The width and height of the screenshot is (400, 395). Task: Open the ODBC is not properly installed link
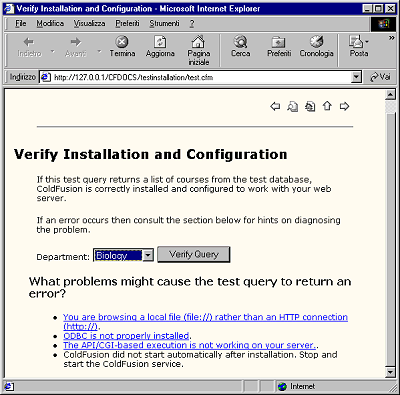[126, 336]
